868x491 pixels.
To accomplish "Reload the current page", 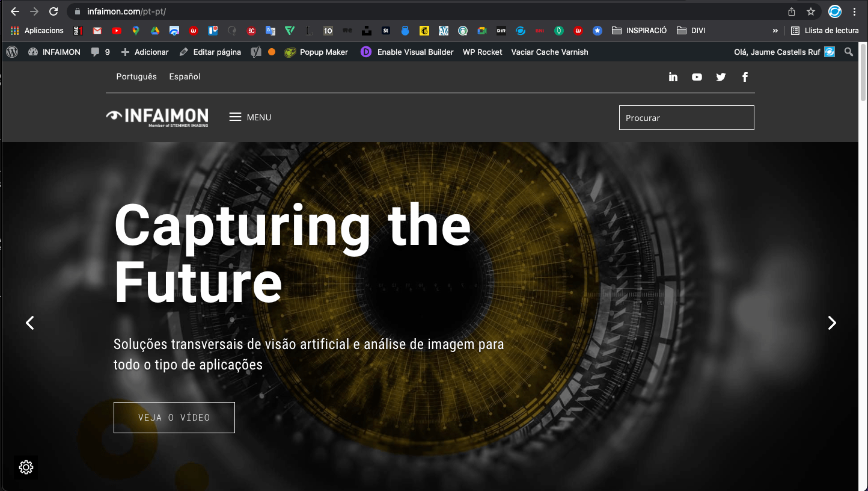I will coord(53,11).
